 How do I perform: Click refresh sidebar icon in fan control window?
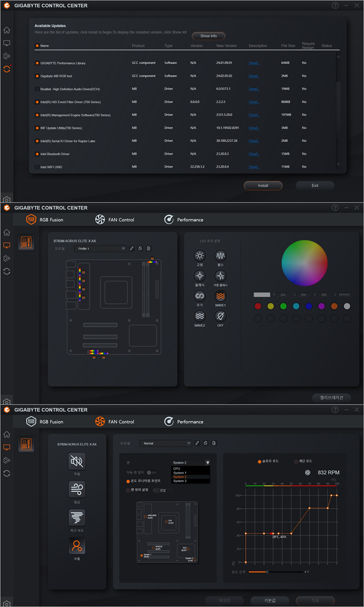point(6,473)
